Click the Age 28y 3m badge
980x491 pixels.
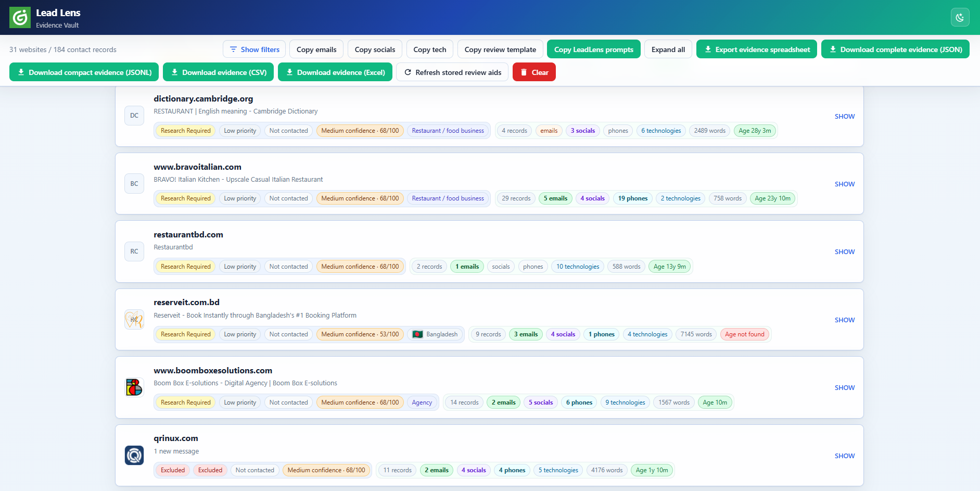point(755,131)
